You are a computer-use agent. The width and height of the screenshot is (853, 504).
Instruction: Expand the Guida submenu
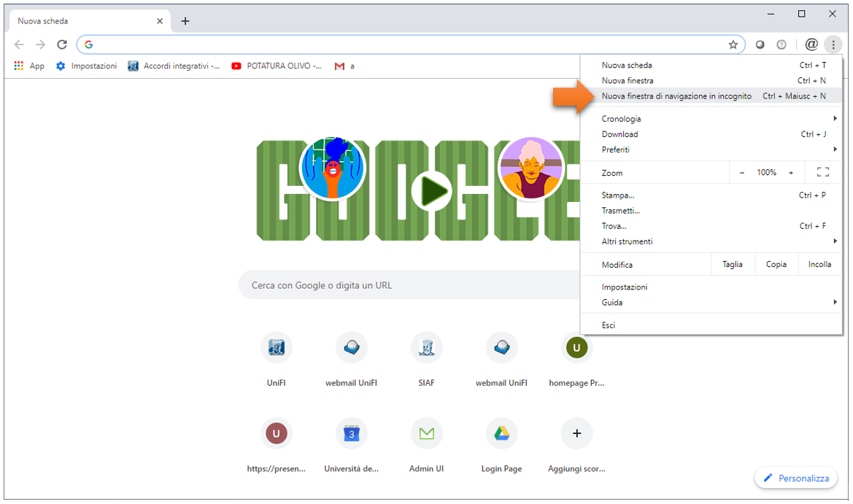pyautogui.click(x=711, y=302)
